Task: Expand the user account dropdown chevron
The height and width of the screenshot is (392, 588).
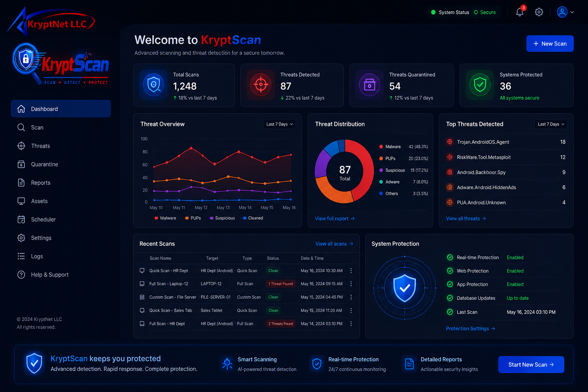Action: click(572, 12)
